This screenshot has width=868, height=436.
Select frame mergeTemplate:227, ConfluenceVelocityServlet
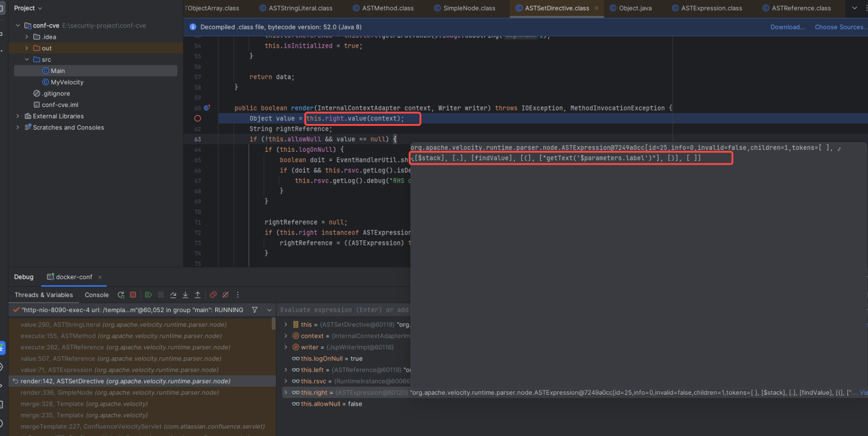[x=142, y=427]
